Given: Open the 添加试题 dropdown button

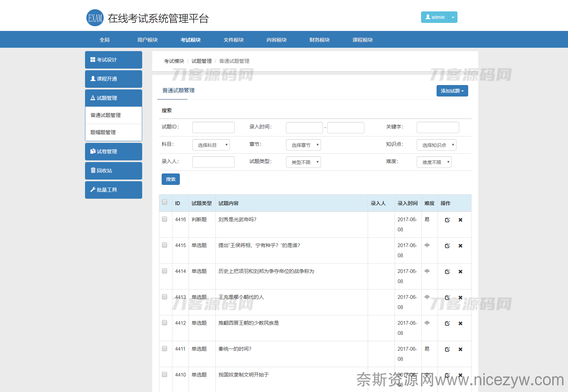Looking at the screenshot, I should pyautogui.click(x=452, y=91).
